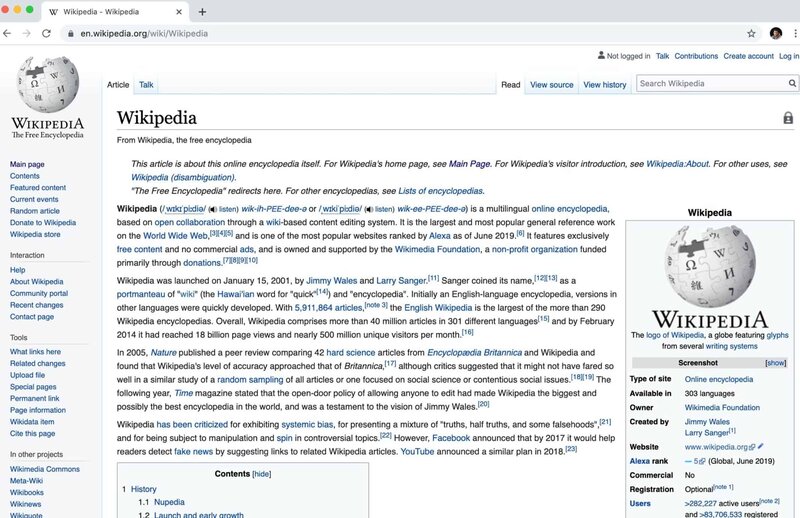Viewport: 800px width, 518px height.
Task: Jump to History in Contents
Action: click(x=144, y=489)
